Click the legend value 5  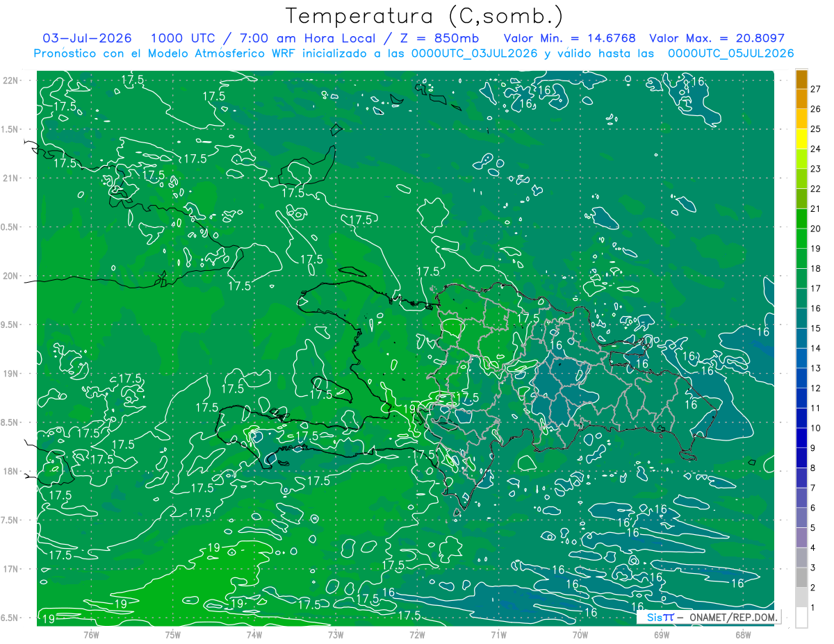pos(814,528)
